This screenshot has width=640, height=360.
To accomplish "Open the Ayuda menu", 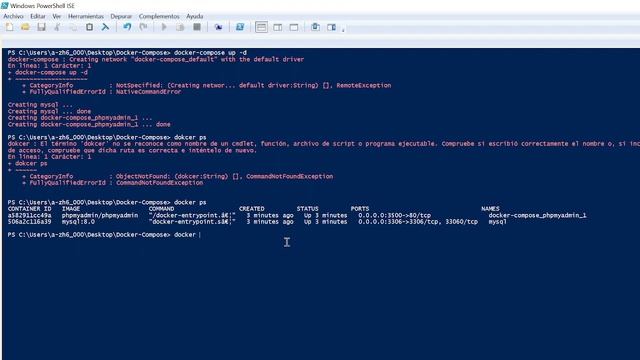I will tap(194, 16).
